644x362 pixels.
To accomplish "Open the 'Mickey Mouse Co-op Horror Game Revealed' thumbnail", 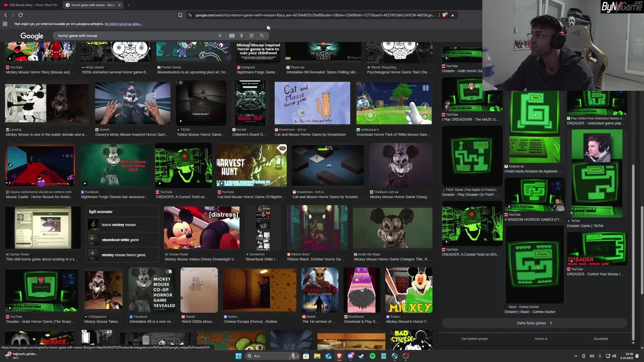I will click(152, 290).
